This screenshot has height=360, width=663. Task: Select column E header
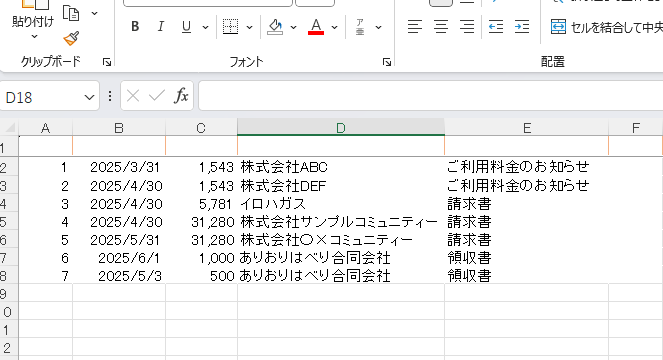(x=526, y=128)
